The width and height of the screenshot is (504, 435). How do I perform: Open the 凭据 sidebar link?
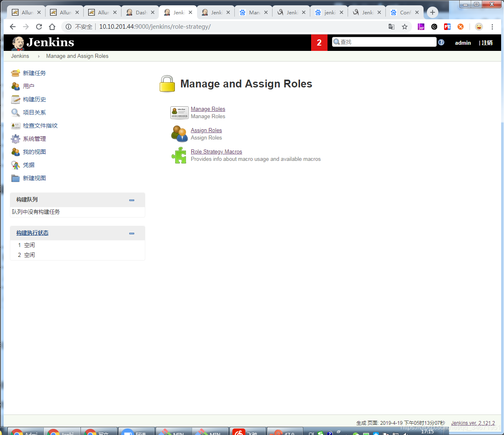[29, 165]
